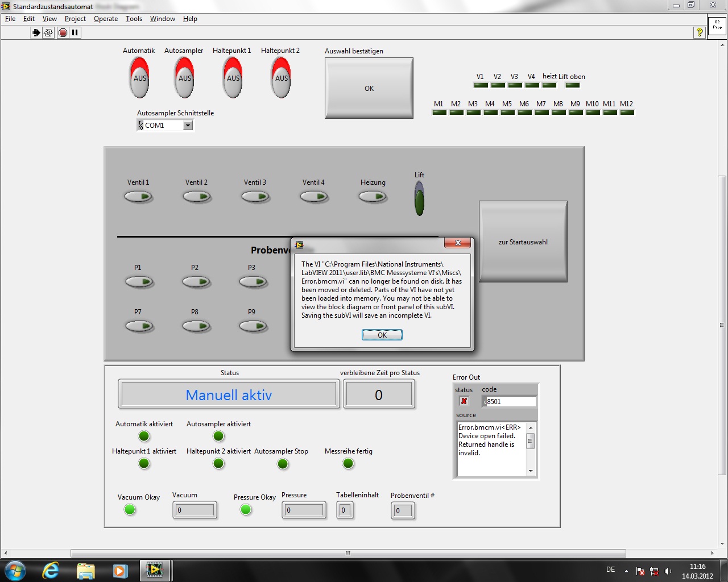Toggle sample valve P1
The height and width of the screenshot is (582, 728).
pos(139,281)
